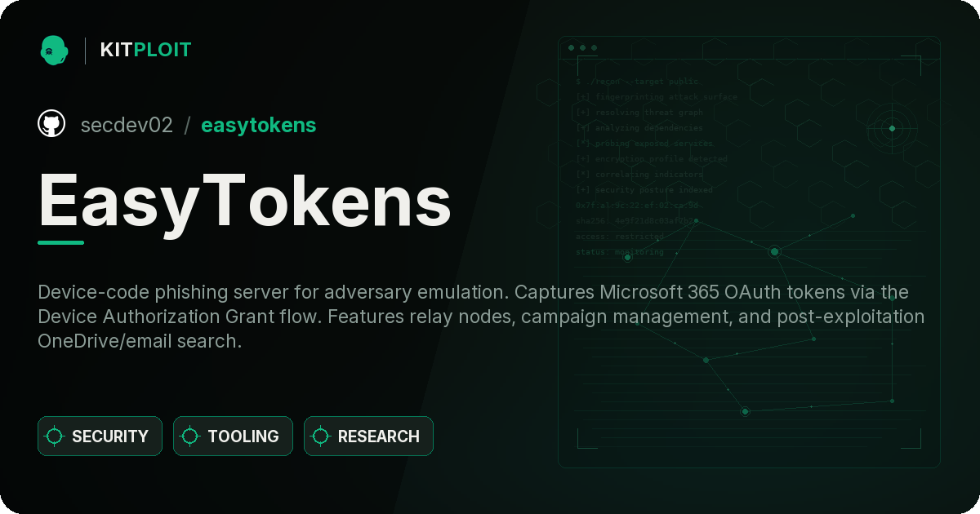Image resolution: width=980 pixels, height=514 pixels.
Task: Click 'status: monitoring' terminal line
Action: 620,252
